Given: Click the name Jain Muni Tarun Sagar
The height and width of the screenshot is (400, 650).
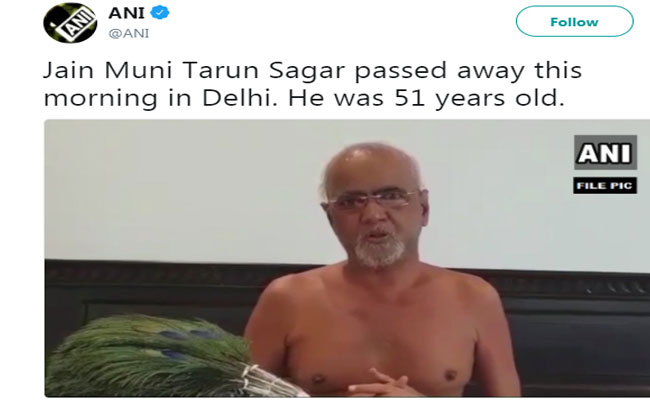Looking at the screenshot, I should point(194,70).
